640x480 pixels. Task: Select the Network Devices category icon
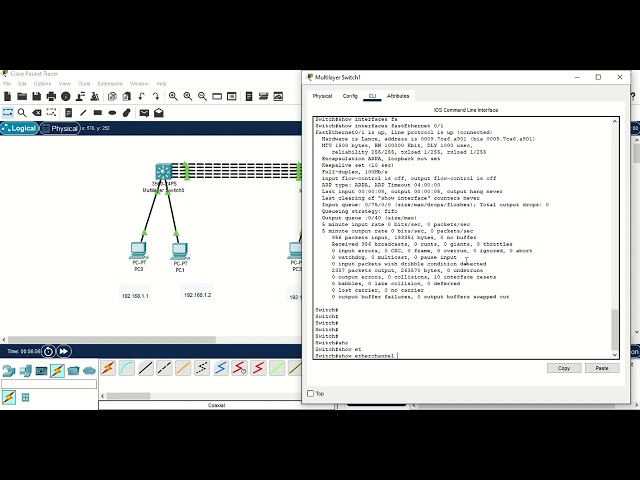(x=9, y=371)
